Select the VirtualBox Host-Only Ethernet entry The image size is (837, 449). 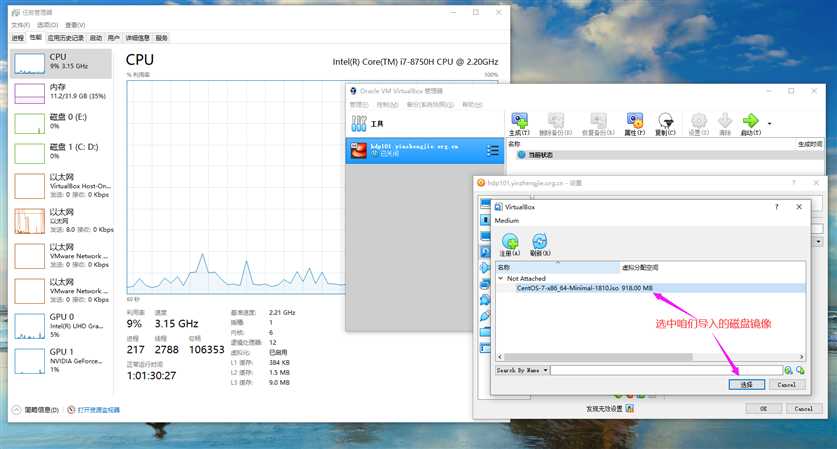(61, 185)
